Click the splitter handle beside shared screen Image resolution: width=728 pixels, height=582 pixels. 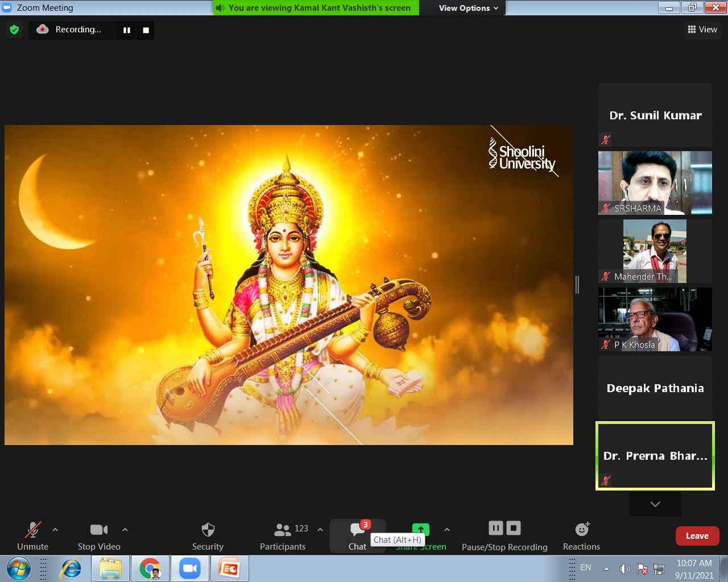coord(577,285)
